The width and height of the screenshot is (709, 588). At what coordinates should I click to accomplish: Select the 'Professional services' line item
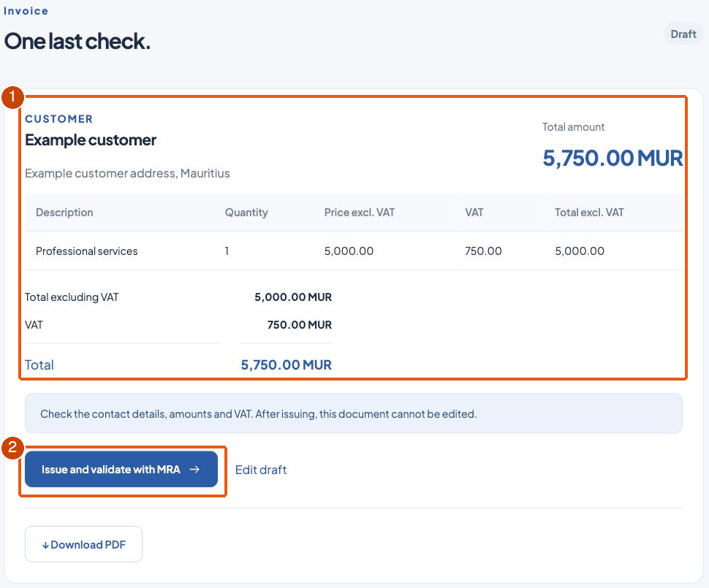coord(86,251)
